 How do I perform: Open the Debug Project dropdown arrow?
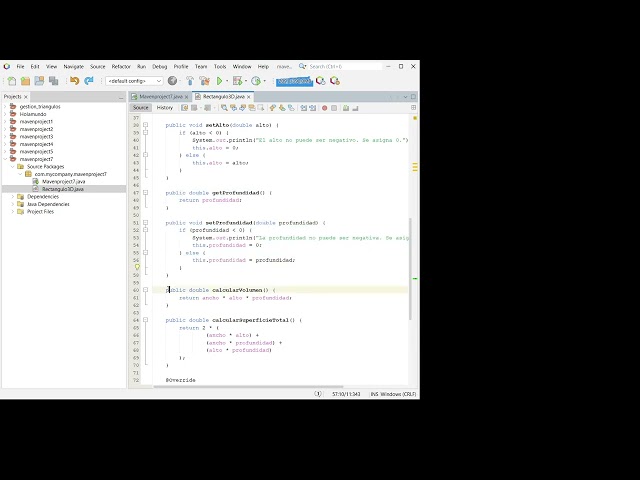pos(246,81)
